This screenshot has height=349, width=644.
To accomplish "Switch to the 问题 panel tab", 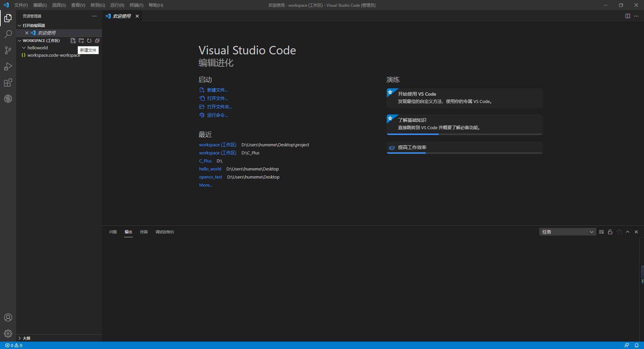I will 113,232.
